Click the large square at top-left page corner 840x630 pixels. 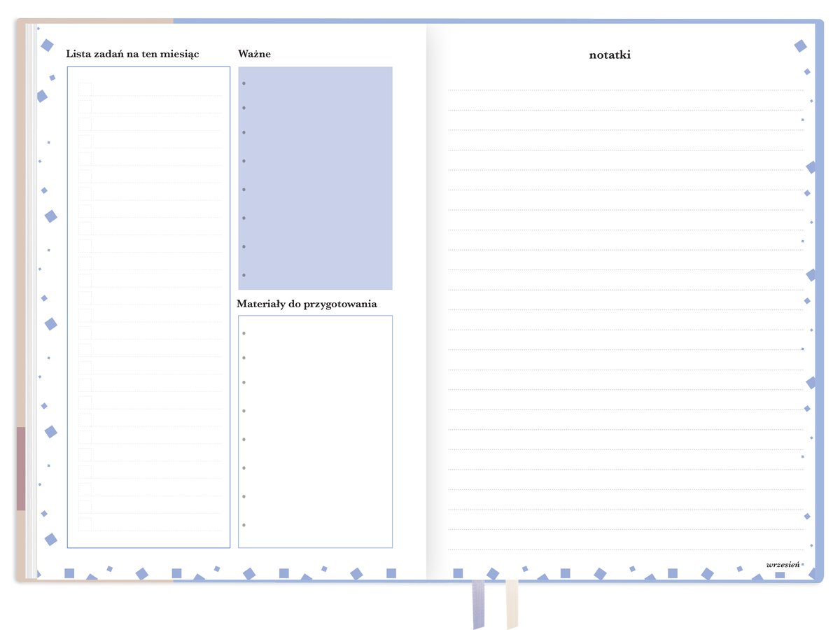(47, 45)
